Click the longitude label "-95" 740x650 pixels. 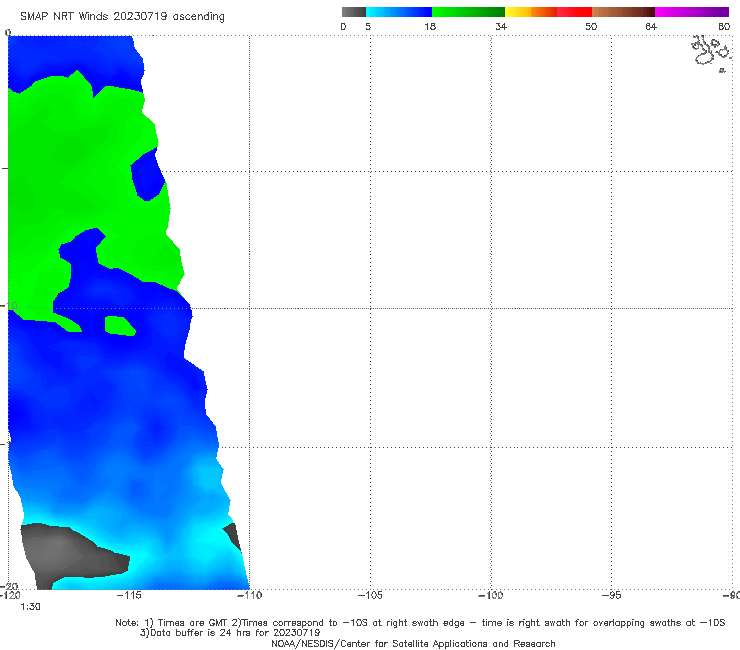click(x=612, y=595)
